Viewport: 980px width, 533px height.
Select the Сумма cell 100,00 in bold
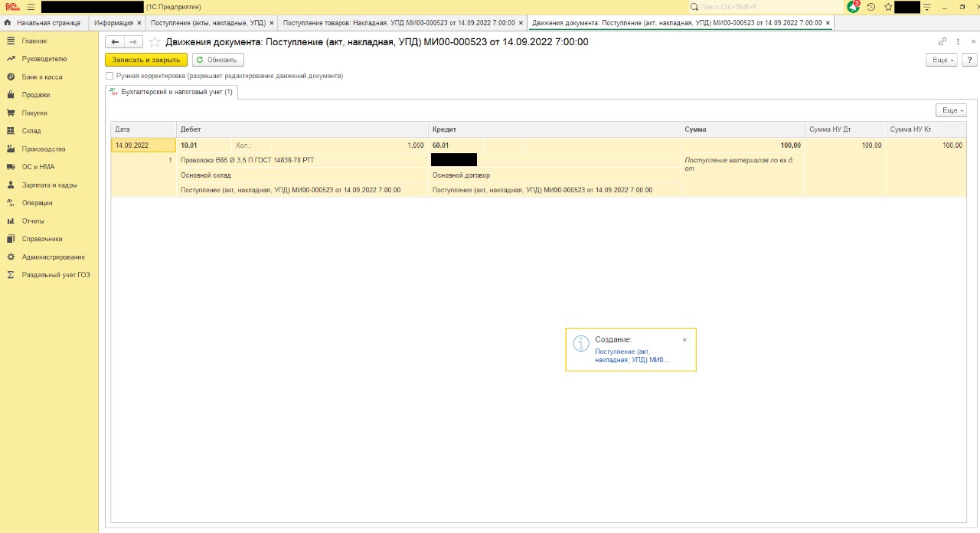(743, 145)
